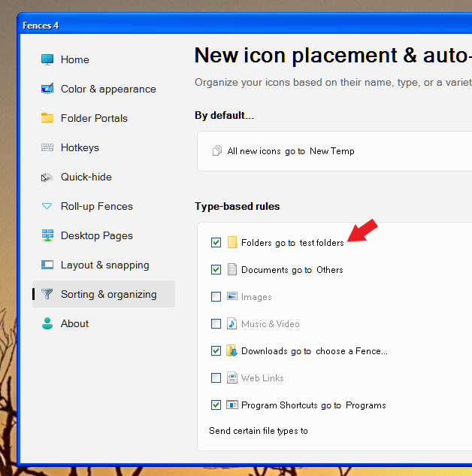Image resolution: width=472 pixels, height=476 pixels.
Task: Click "Folders" rule label
Action: tap(256, 243)
